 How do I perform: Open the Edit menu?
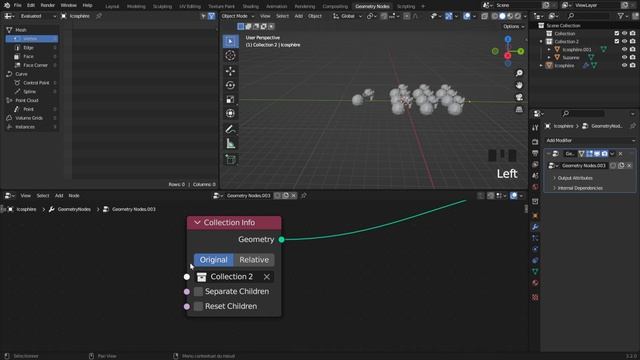click(31, 5)
